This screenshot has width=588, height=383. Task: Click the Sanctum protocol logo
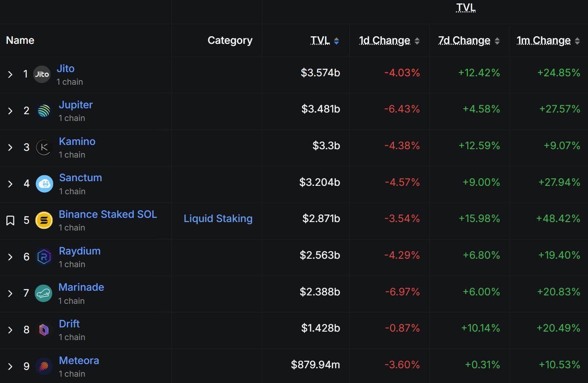click(x=44, y=184)
